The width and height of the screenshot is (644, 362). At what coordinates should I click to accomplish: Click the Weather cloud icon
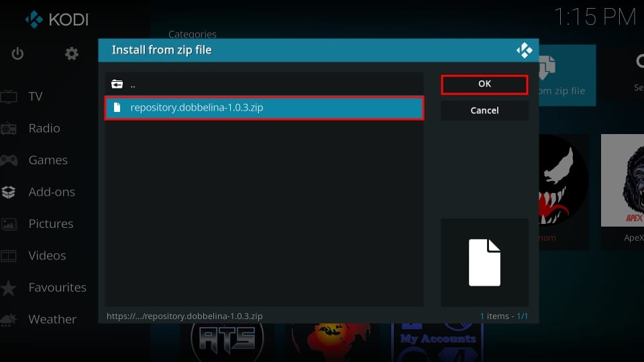point(9,319)
